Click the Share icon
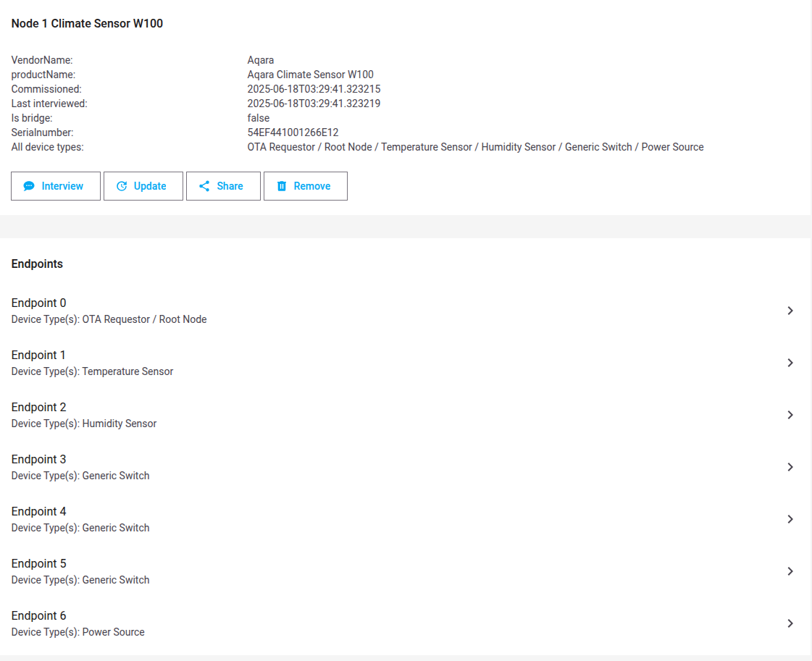Viewport: 812px width, 661px height. (204, 186)
